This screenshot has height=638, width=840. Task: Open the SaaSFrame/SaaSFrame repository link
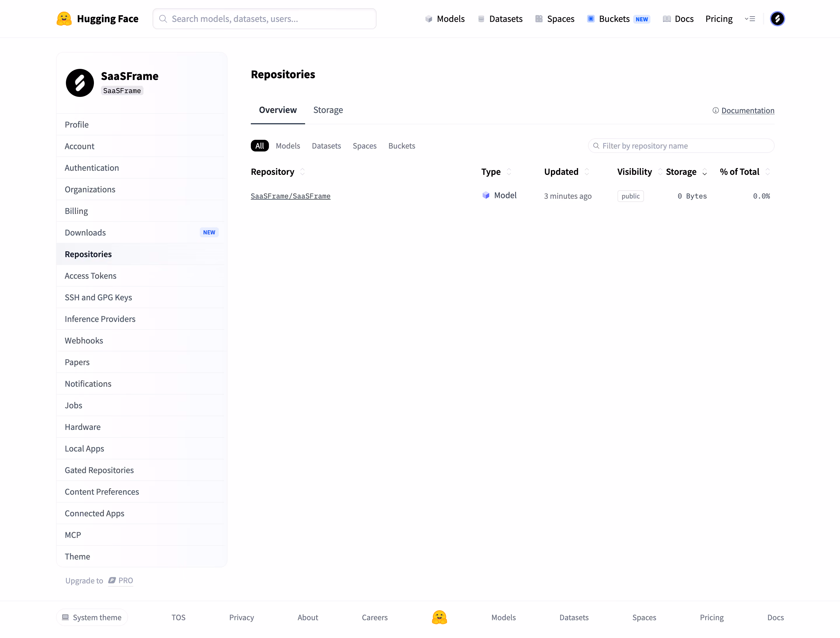[x=290, y=196]
